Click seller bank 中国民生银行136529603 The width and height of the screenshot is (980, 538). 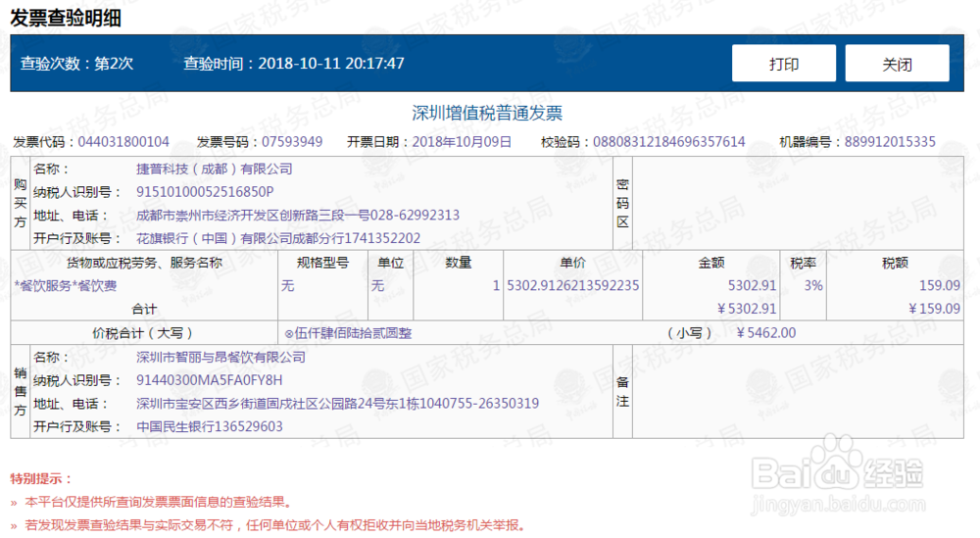coord(210,426)
